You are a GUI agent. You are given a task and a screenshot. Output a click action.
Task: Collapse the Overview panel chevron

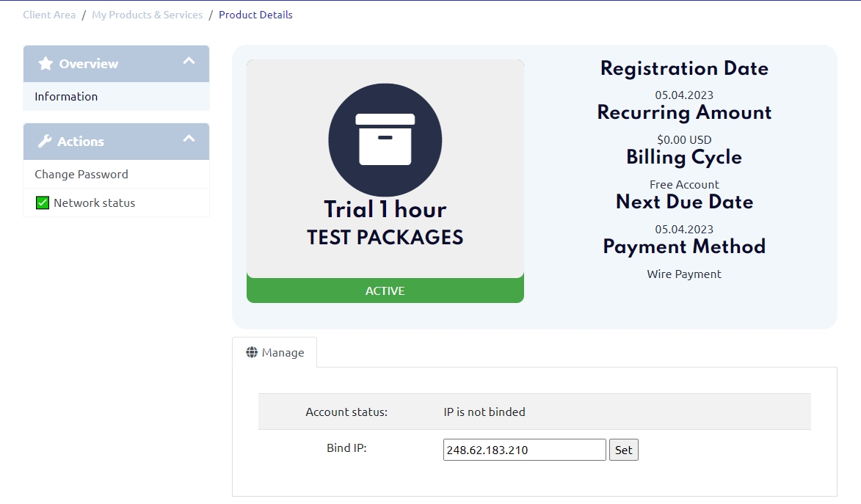189,61
